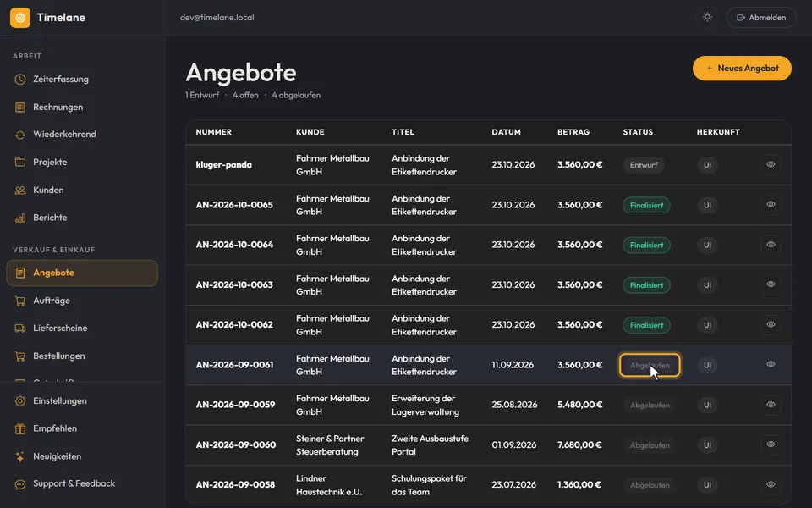Click the Einstellungen gear icon
The image size is (812, 508).
pos(20,400)
